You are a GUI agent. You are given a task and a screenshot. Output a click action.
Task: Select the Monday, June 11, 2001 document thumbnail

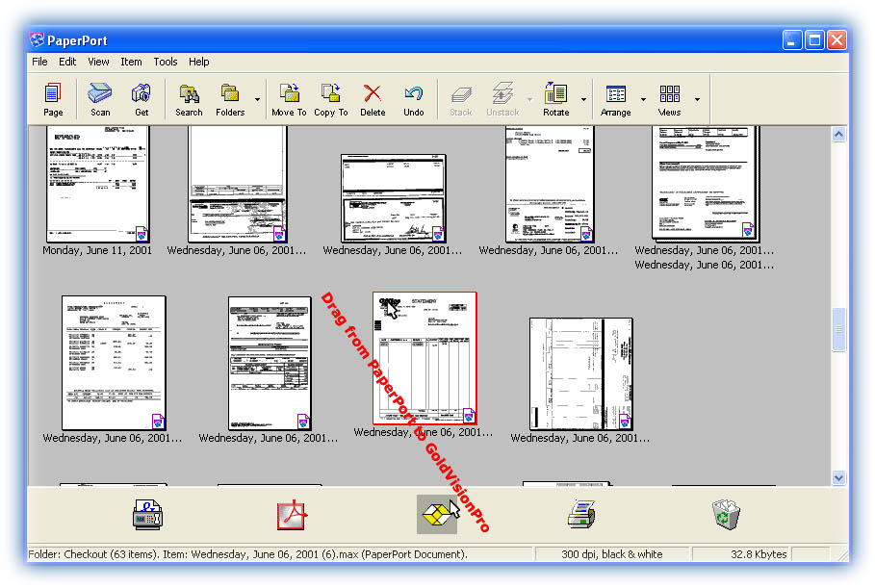[x=97, y=184]
